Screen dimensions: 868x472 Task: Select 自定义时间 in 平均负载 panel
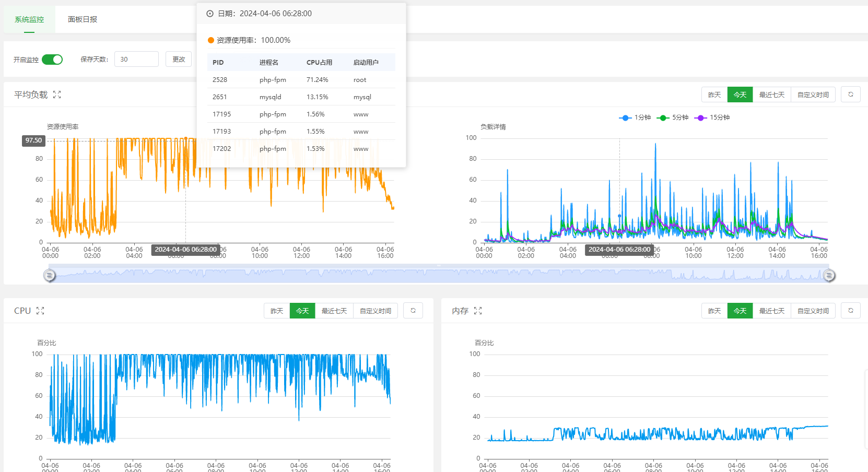click(x=813, y=95)
